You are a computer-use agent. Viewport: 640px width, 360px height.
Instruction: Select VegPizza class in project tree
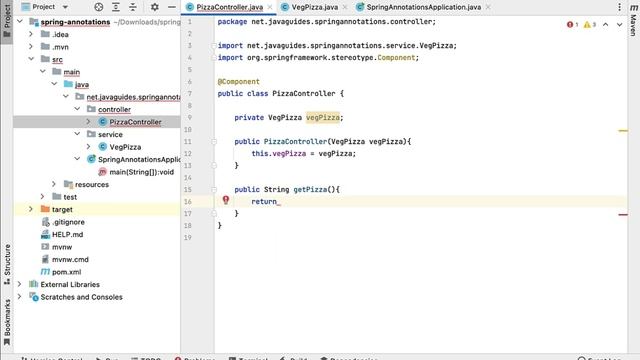point(125,147)
